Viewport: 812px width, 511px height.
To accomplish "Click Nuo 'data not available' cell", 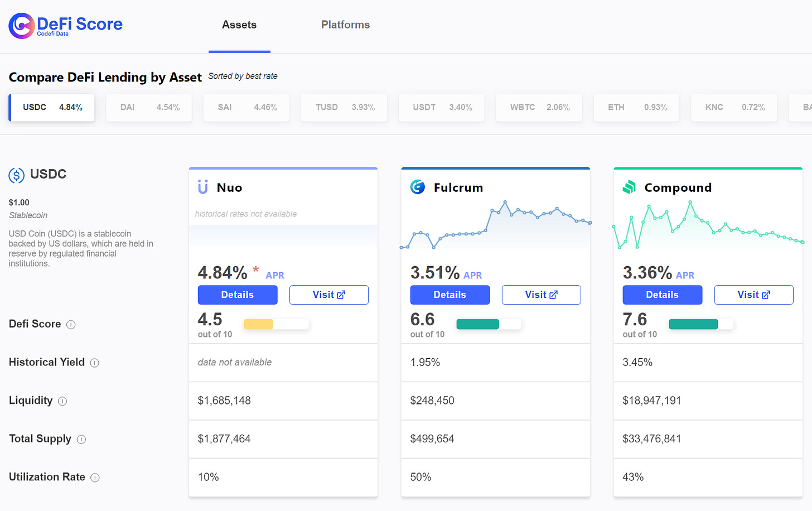I will 235,363.
